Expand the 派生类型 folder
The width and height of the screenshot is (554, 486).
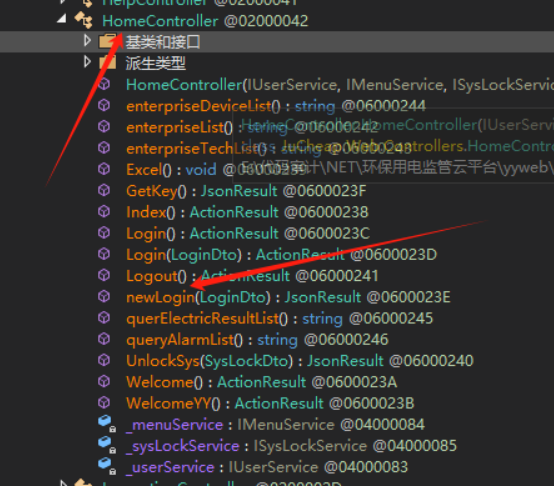pos(87,62)
